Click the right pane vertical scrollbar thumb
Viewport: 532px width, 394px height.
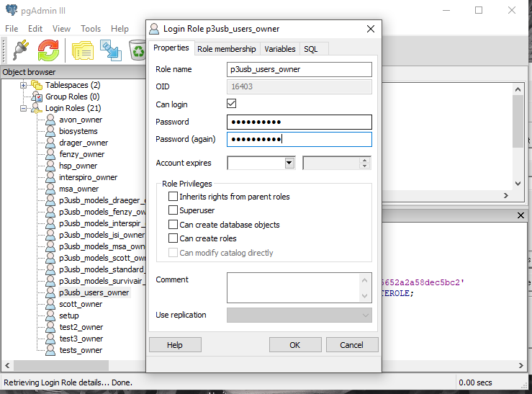coord(518,121)
